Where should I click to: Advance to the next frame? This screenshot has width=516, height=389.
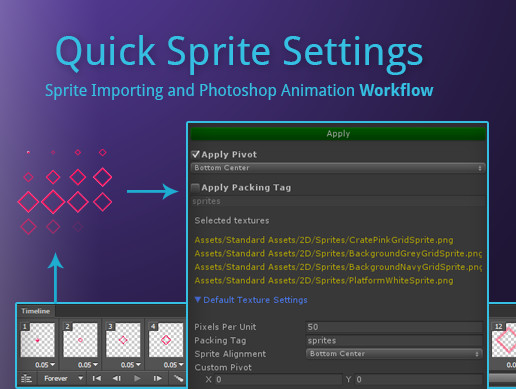[x=157, y=378]
